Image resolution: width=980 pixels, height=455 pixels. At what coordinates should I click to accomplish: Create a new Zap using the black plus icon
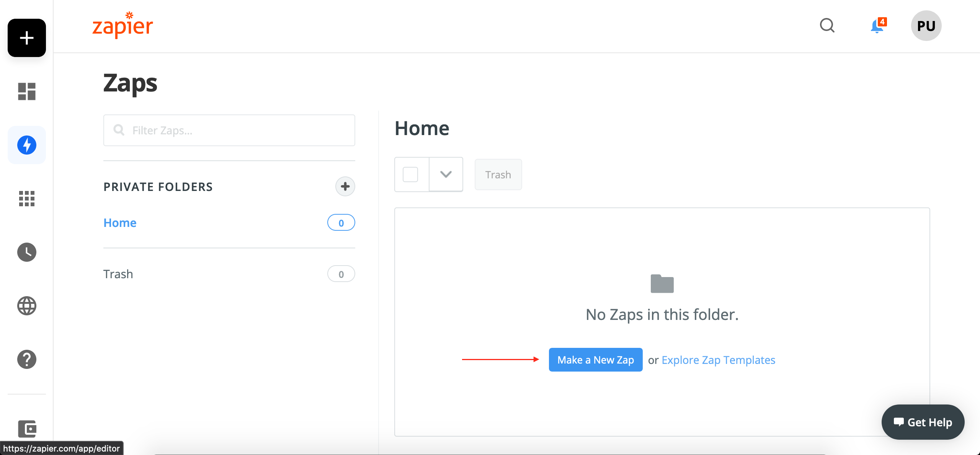click(26, 38)
